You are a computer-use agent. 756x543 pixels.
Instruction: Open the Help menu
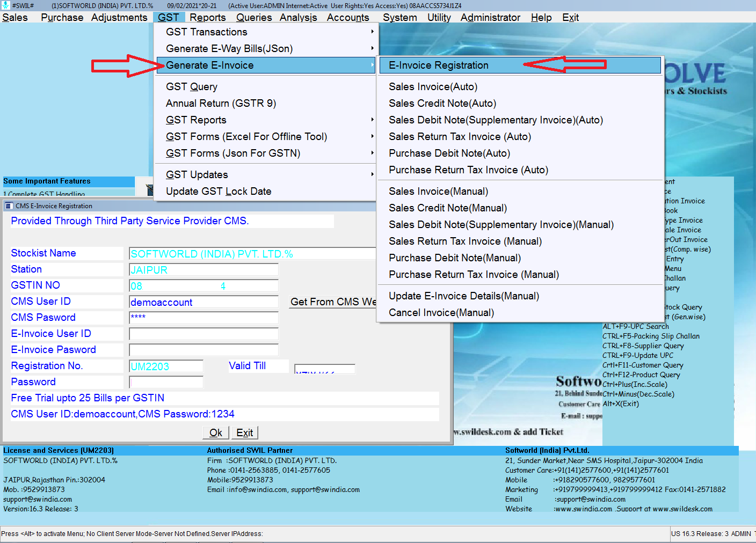[541, 17]
